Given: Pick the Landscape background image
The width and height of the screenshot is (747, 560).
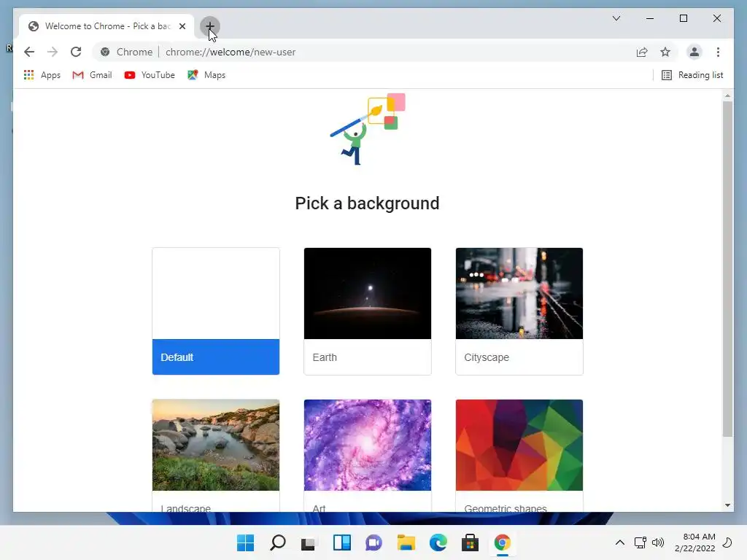Looking at the screenshot, I should coord(216,445).
